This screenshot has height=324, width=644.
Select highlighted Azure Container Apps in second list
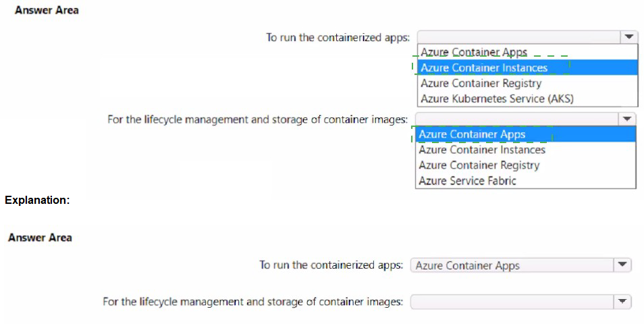click(x=472, y=134)
